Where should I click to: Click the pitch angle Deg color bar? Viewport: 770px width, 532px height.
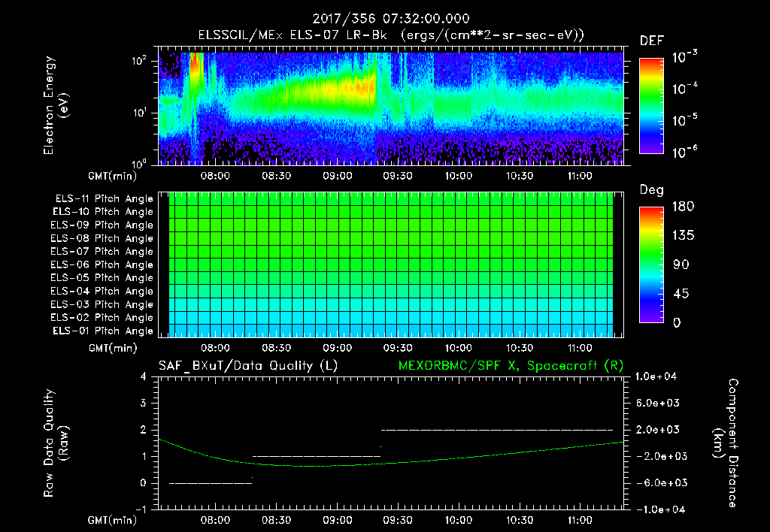point(651,265)
